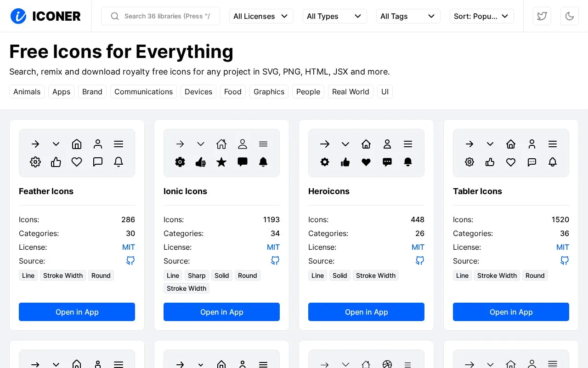
Task: Click Tabler Icons message icon
Action: coord(532,162)
